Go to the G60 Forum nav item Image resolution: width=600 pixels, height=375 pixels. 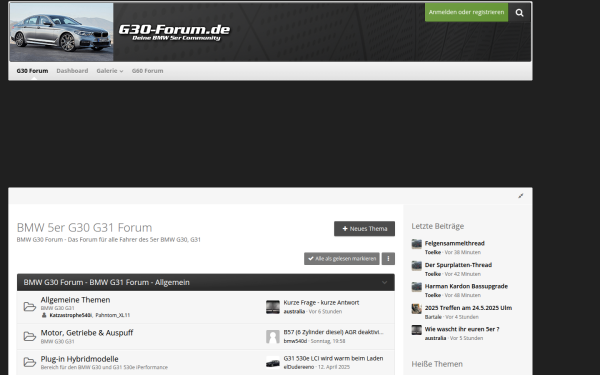click(x=147, y=71)
